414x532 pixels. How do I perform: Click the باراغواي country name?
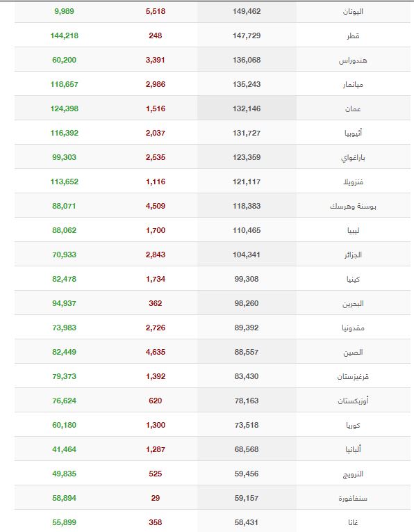(x=353, y=158)
